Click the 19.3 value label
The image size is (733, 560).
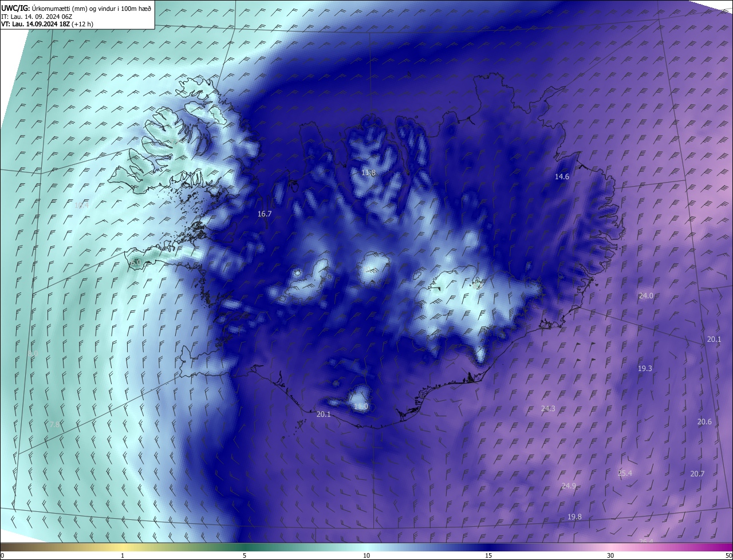[645, 369]
